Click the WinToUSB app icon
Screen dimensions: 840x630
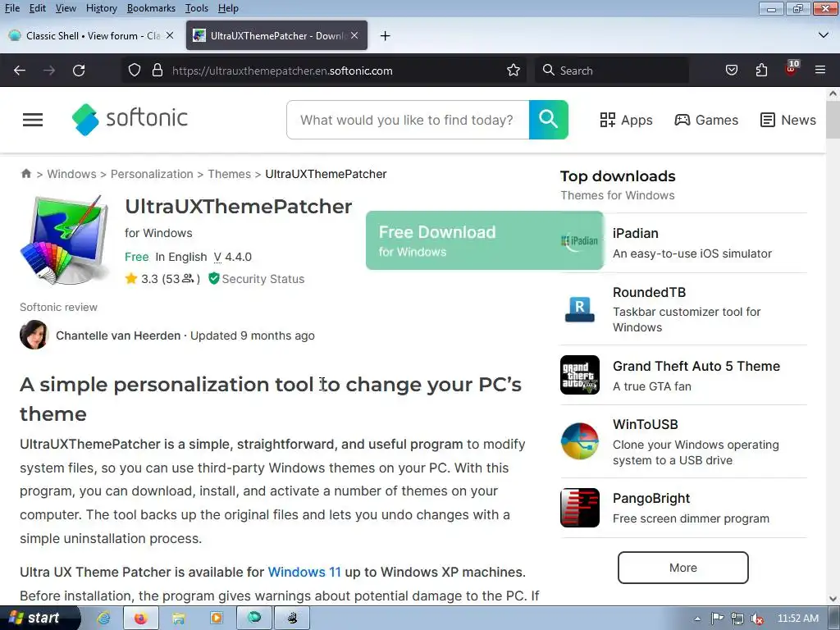(580, 441)
